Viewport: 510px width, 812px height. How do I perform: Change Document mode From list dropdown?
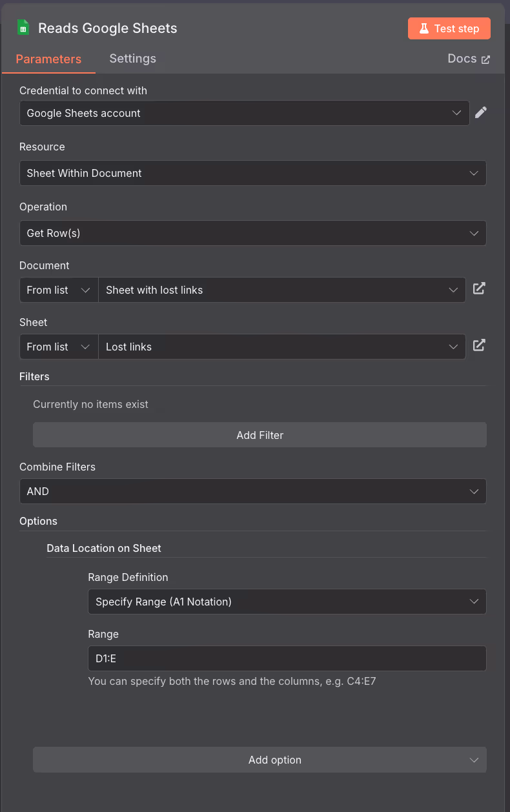click(59, 290)
